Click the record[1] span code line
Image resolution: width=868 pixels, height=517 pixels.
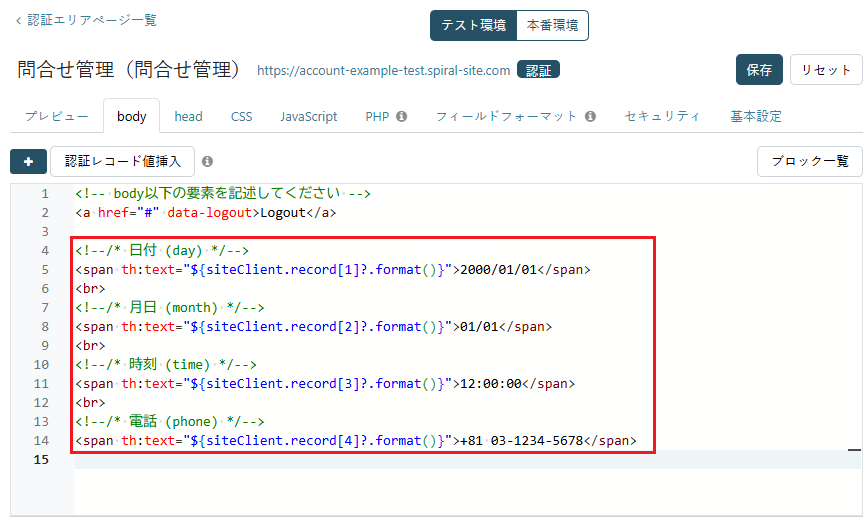[x=333, y=270]
